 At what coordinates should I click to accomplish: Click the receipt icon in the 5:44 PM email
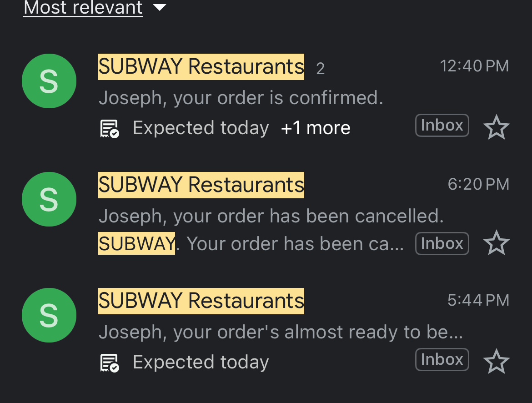tap(109, 363)
